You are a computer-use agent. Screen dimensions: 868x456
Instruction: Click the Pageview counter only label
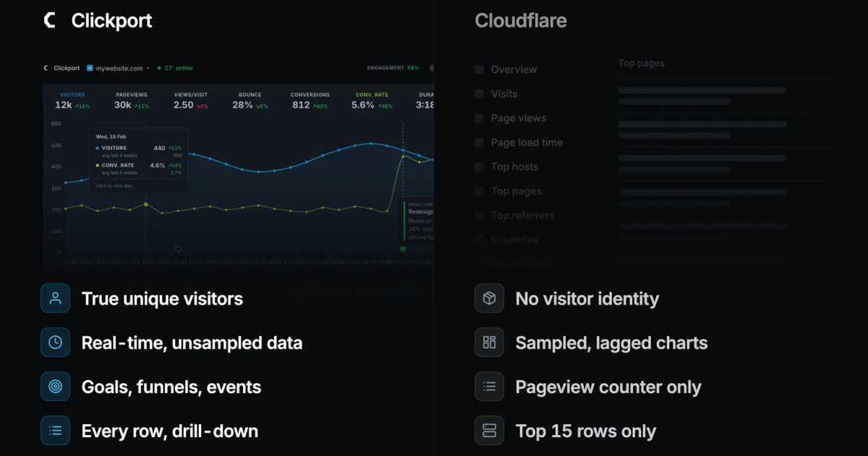tap(608, 387)
